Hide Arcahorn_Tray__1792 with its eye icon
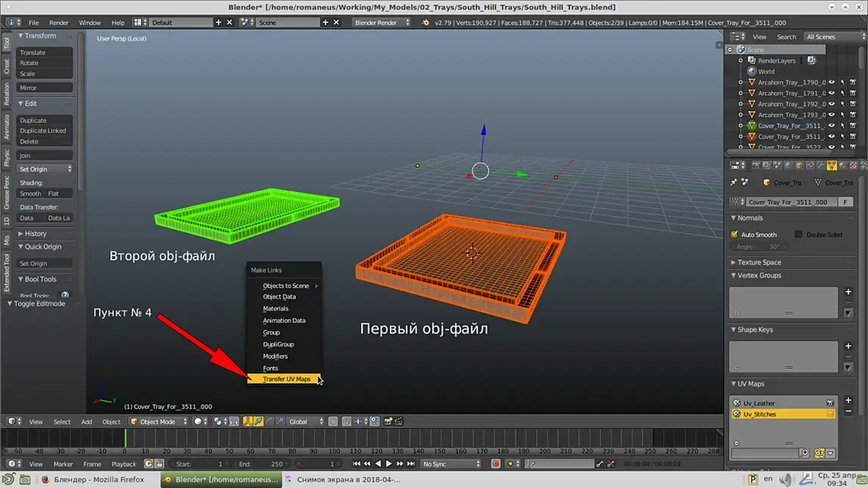 coord(831,104)
